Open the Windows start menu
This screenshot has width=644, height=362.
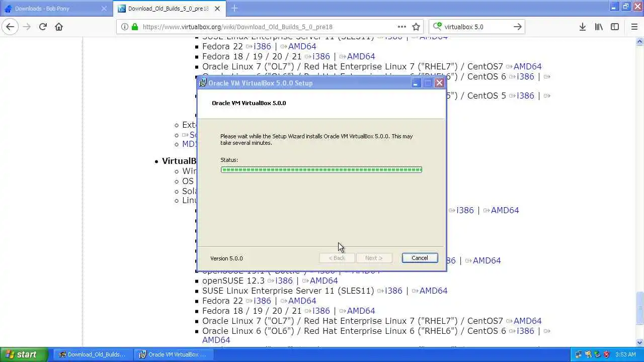(x=24, y=354)
